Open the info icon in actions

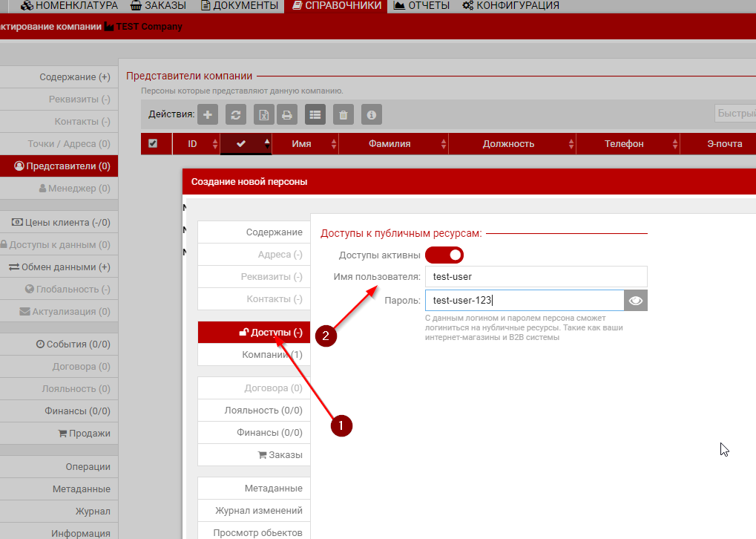pyautogui.click(x=372, y=114)
